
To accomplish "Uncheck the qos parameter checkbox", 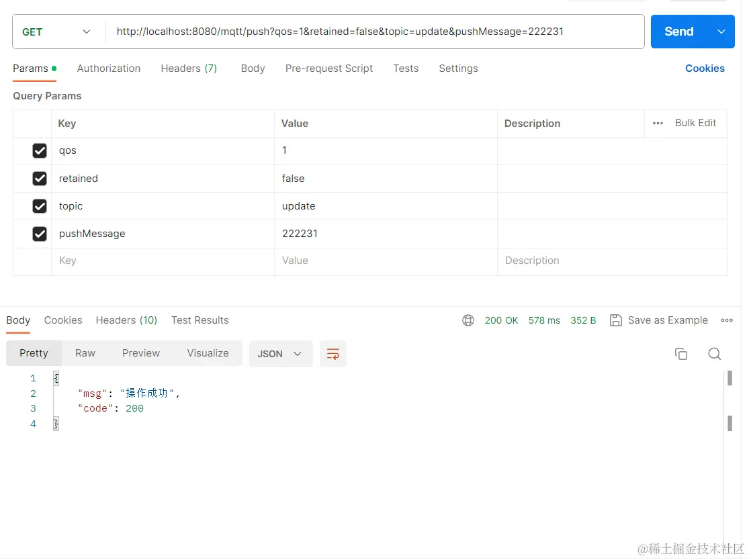I will tap(40, 151).
